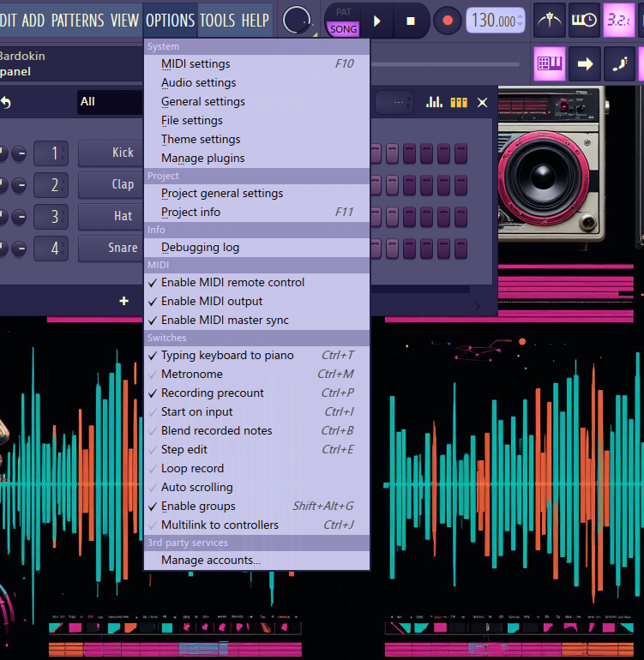This screenshot has width=644, height=660.
Task: Select the Hat channel button
Action: pyautogui.click(x=111, y=216)
